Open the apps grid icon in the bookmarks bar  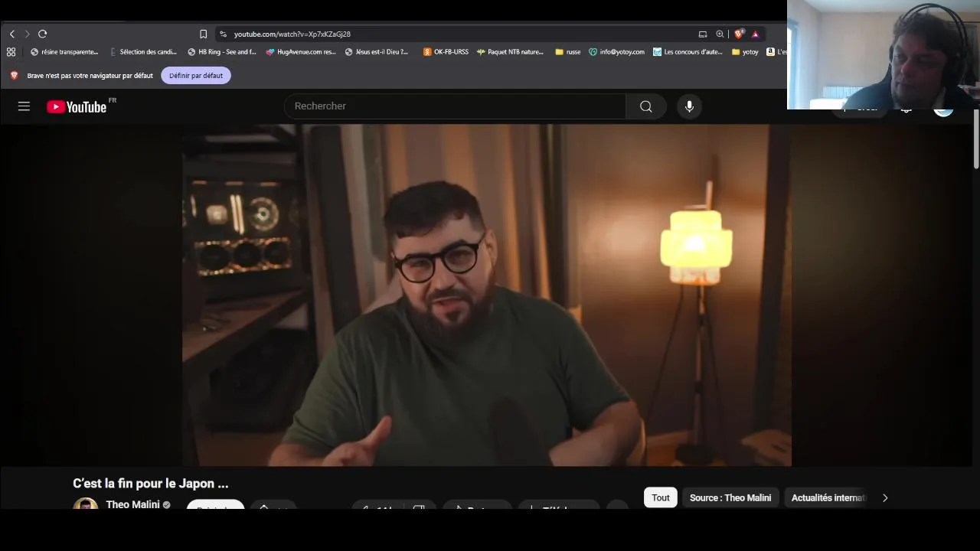(x=11, y=52)
